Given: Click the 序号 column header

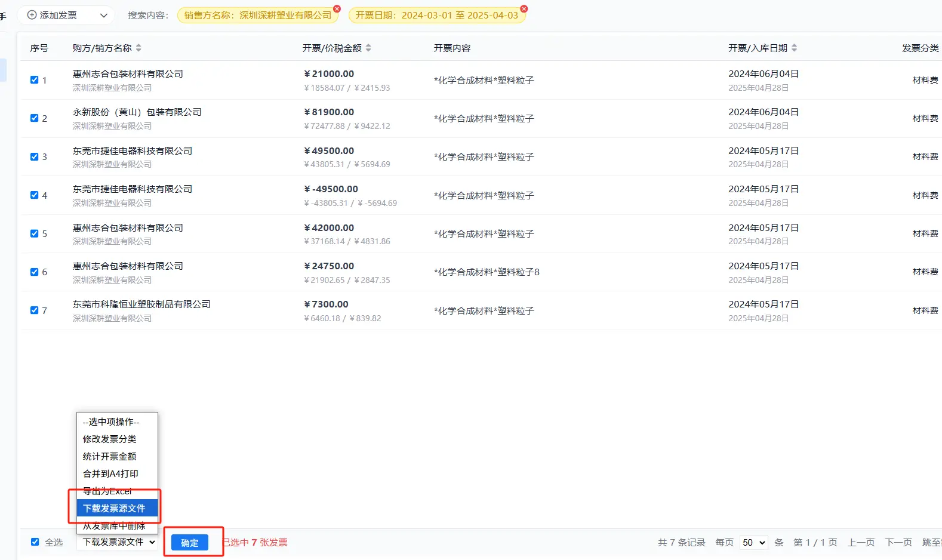Looking at the screenshot, I should (x=39, y=48).
